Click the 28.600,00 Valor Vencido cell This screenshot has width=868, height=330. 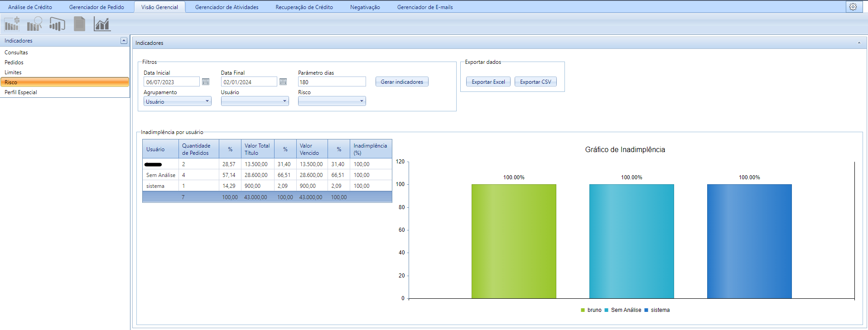311,175
